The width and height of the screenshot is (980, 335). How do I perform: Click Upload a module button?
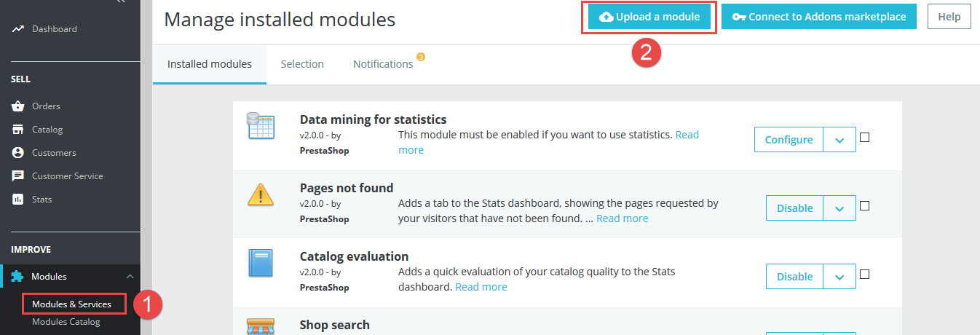coord(649,17)
